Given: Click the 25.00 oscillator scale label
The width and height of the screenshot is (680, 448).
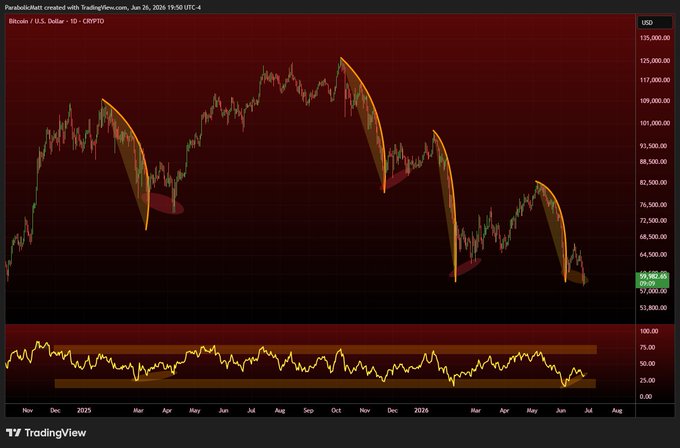Looking at the screenshot, I should [x=647, y=380].
